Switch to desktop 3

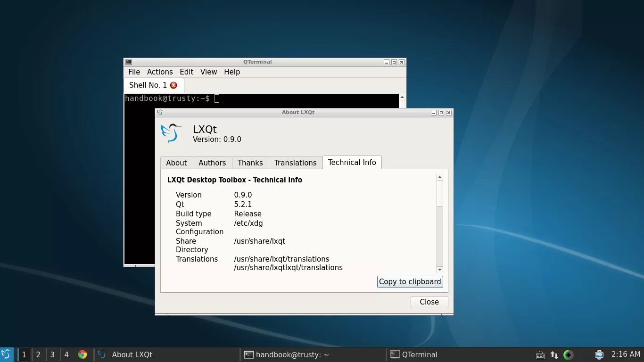point(52,354)
